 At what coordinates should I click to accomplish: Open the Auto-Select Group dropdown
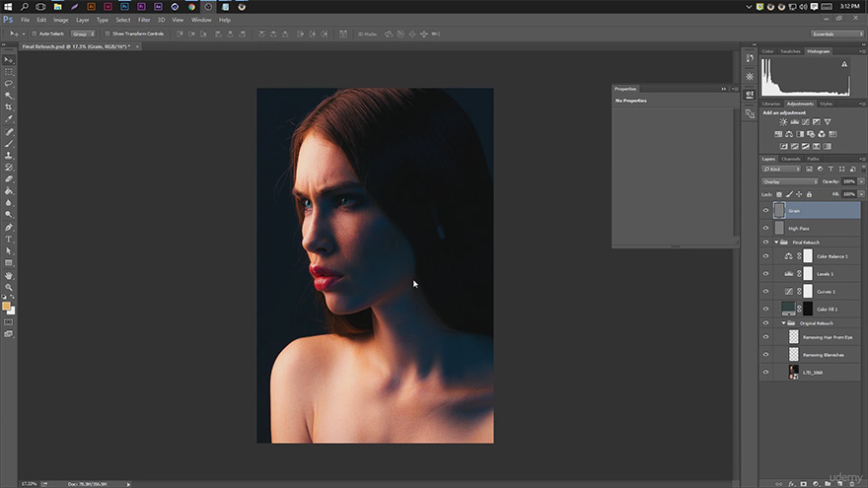pyautogui.click(x=83, y=34)
